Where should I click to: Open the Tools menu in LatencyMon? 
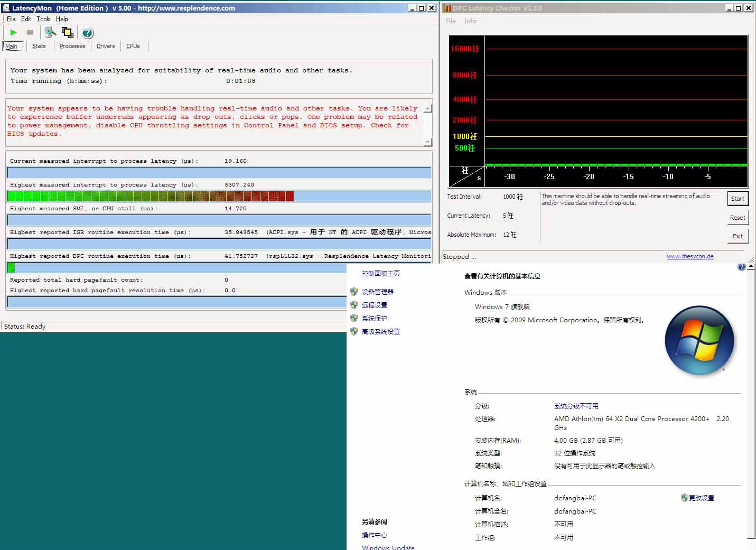pos(43,19)
